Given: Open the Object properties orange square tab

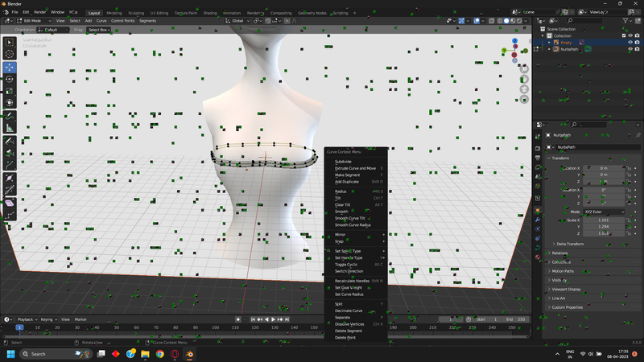Looking at the screenshot, I should (x=538, y=210).
